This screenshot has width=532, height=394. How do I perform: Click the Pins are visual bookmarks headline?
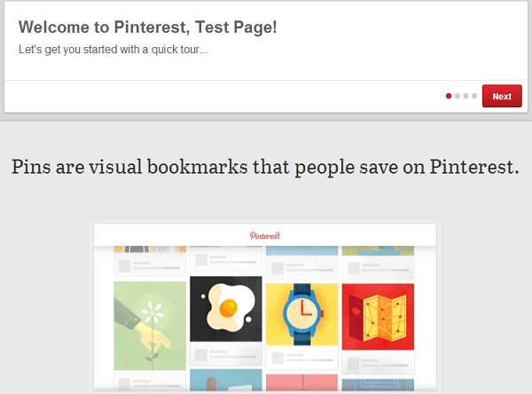(266, 167)
